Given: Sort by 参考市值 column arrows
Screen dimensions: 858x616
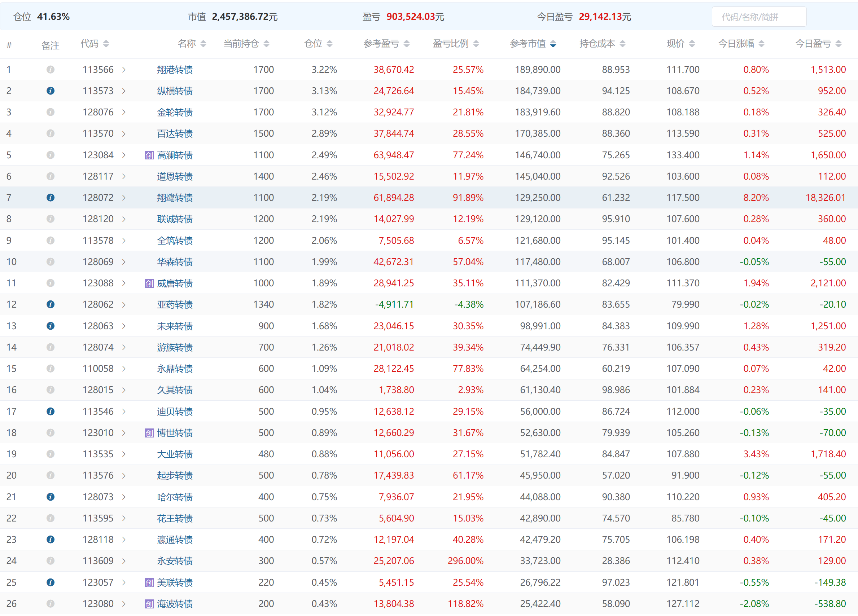Looking at the screenshot, I should click(x=553, y=44).
